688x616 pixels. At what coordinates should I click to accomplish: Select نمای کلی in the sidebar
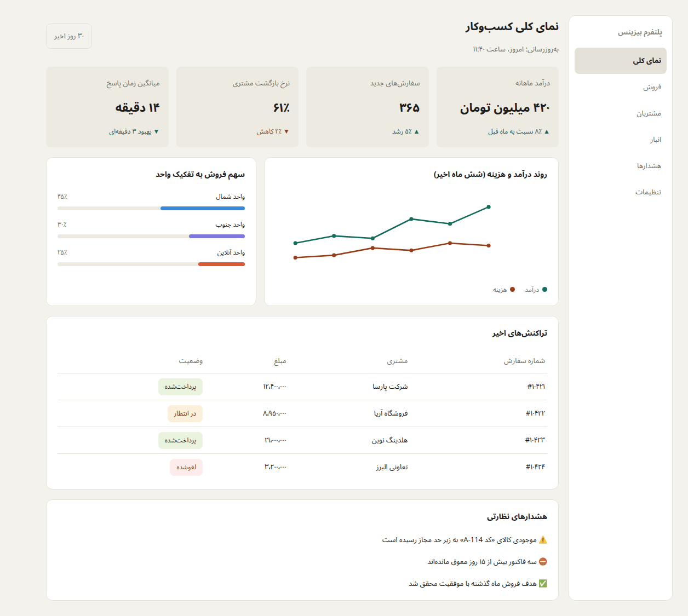tap(621, 61)
